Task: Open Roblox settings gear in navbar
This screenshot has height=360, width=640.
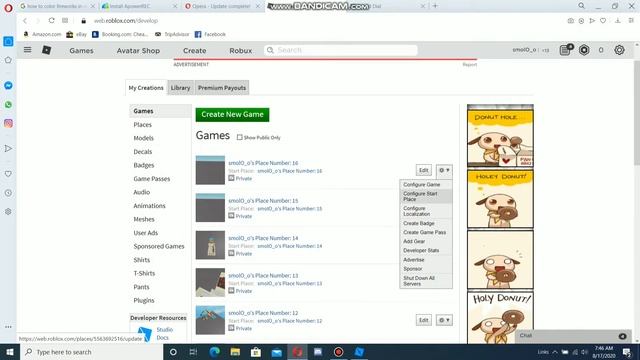Action: [x=619, y=50]
